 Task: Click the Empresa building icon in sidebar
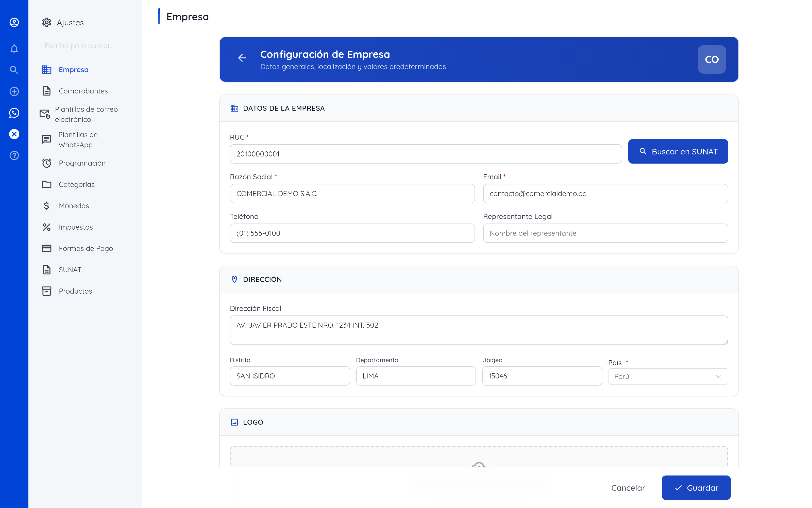click(47, 70)
